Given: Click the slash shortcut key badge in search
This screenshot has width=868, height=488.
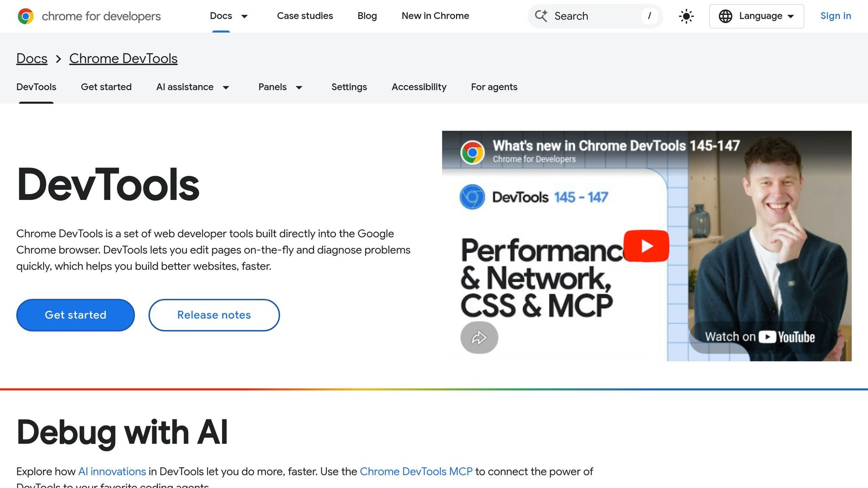Looking at the screenshot, I should 649,16.
